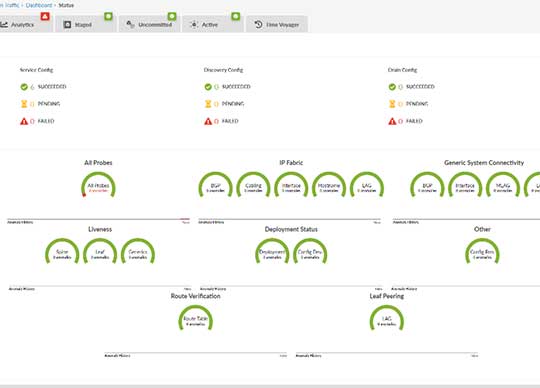Image resolution: width=540 pixels, height=388 pixels.
Task: Open the Time Voyager tab
Action: [277, 24]
